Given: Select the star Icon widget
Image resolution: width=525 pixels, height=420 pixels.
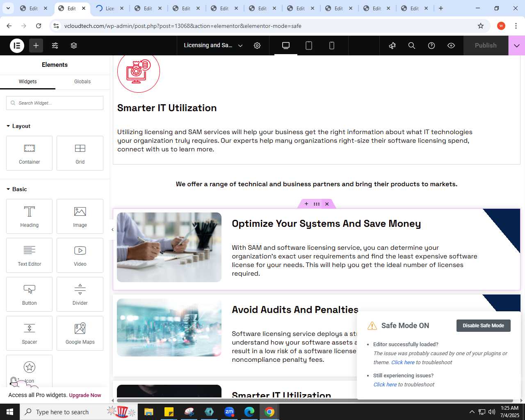Looking at the screenshot, I should pyautogui.click(x=30, y=370).
